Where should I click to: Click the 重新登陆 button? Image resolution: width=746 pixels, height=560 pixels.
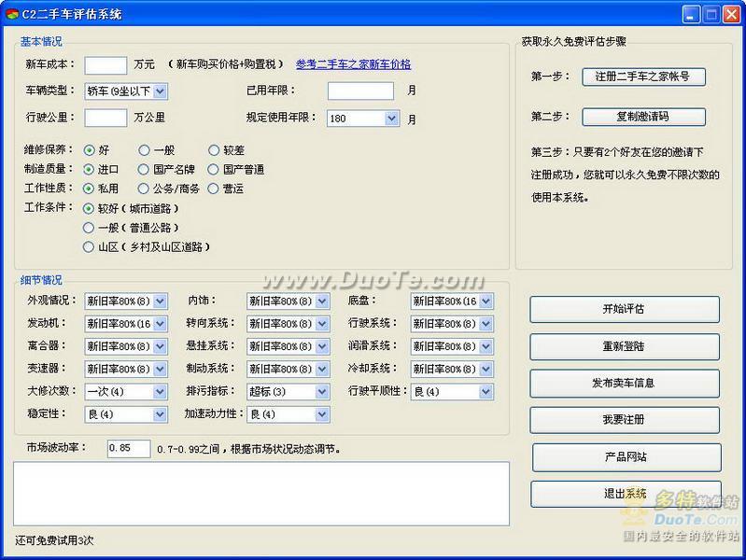coord(625,346)
